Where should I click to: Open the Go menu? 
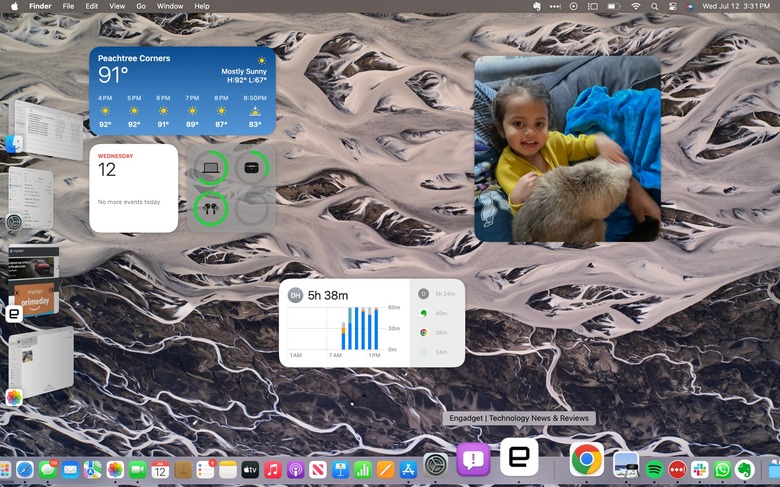click(141, 6)
